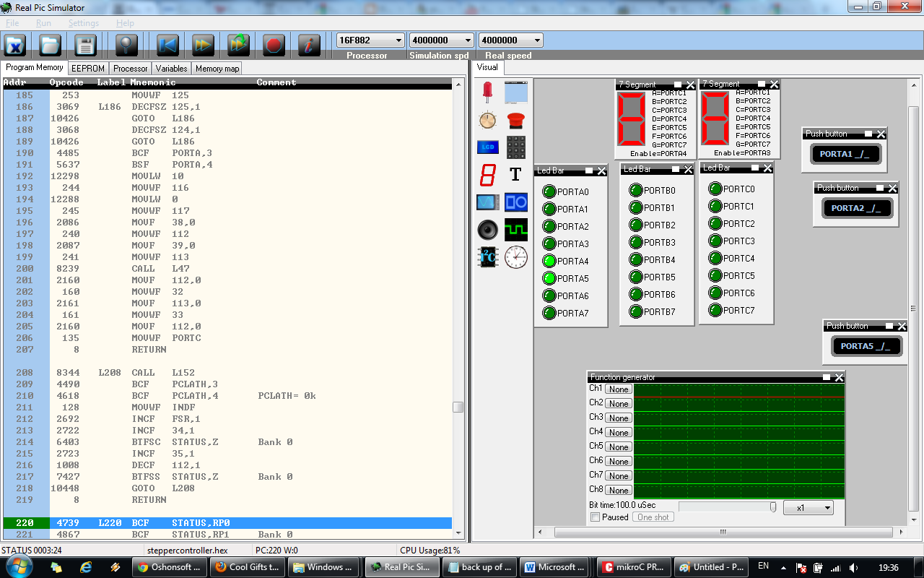
Task: Click the Visual panel horizontal scrollbar
Action: tap(722, 532)
